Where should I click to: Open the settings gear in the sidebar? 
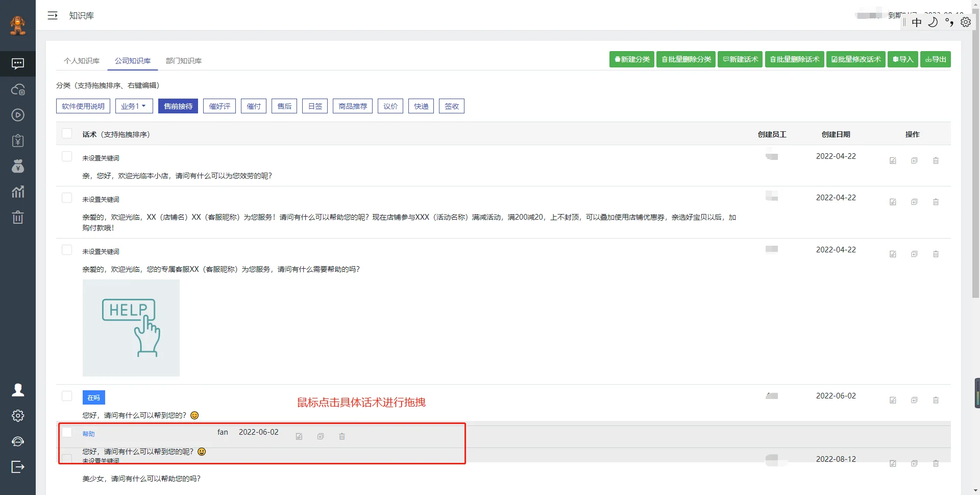18,415
